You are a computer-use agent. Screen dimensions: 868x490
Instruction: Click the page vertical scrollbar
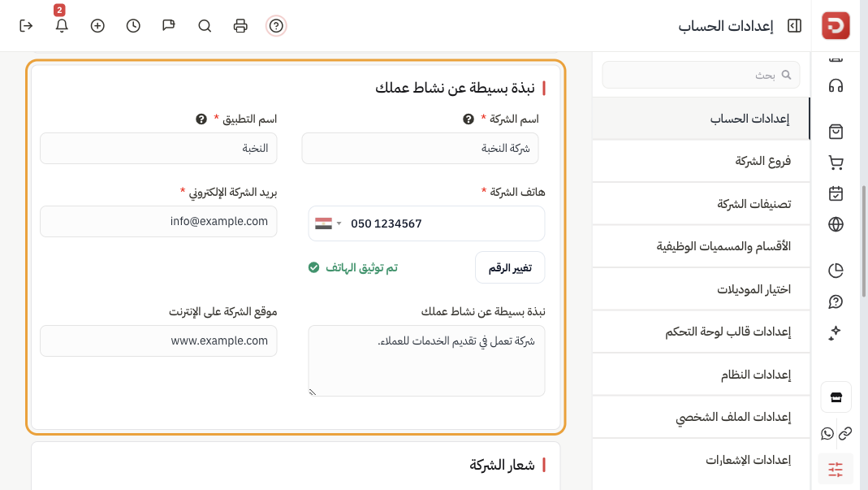pos(864,242)
